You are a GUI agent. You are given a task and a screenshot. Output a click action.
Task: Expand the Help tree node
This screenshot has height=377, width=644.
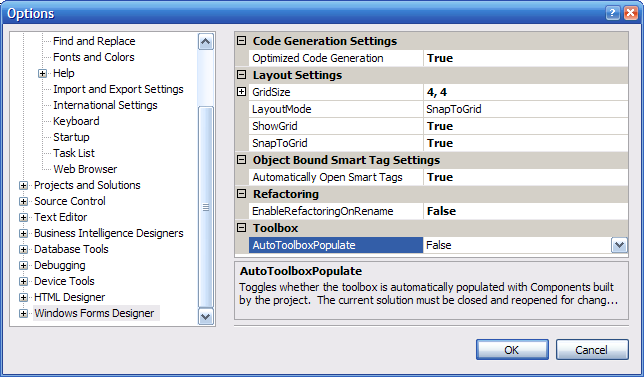click(42, 74)
